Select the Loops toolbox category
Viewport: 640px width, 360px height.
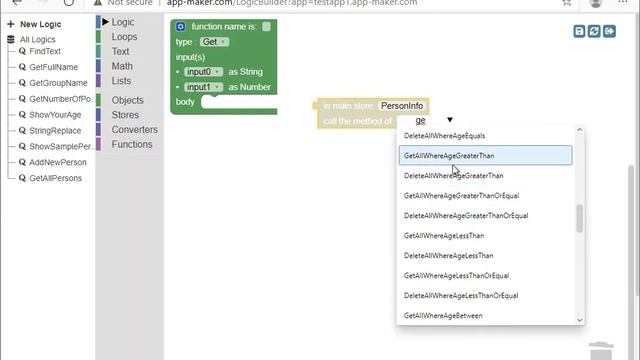(124, 37)
